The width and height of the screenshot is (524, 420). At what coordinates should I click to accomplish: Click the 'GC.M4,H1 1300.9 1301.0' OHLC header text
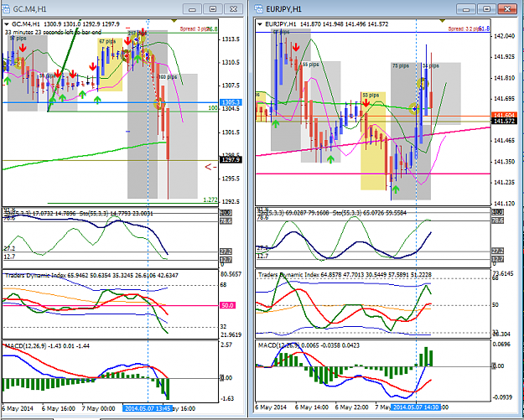(x=65, y=24)
